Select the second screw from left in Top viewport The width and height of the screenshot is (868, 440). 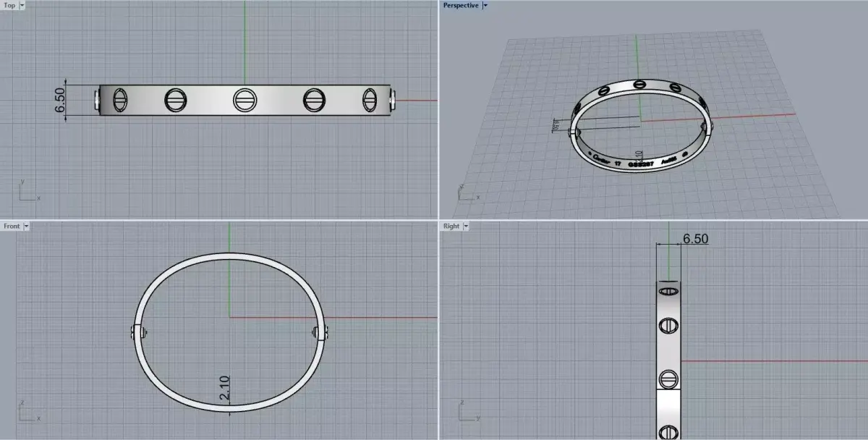pos(176,100)
